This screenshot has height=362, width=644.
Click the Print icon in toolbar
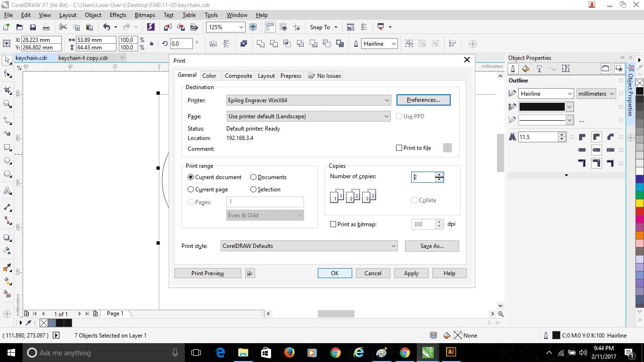click(x=46, y=27)
